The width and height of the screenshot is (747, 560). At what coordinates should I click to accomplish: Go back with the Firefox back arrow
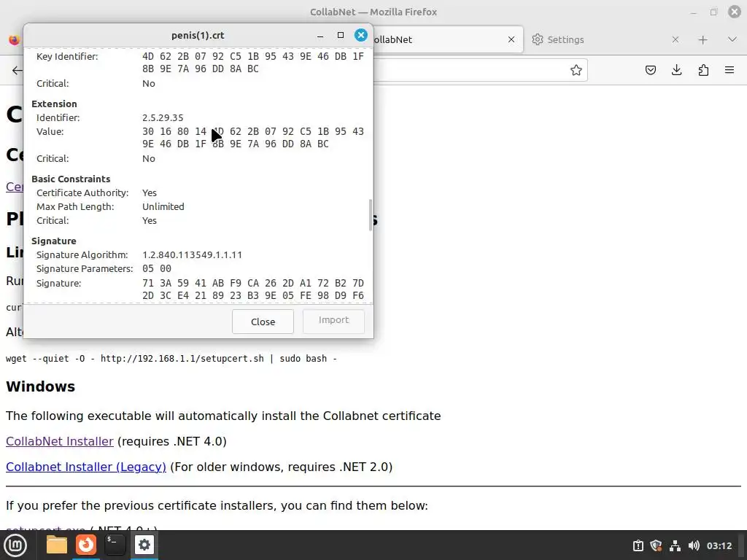click(18, 71)
